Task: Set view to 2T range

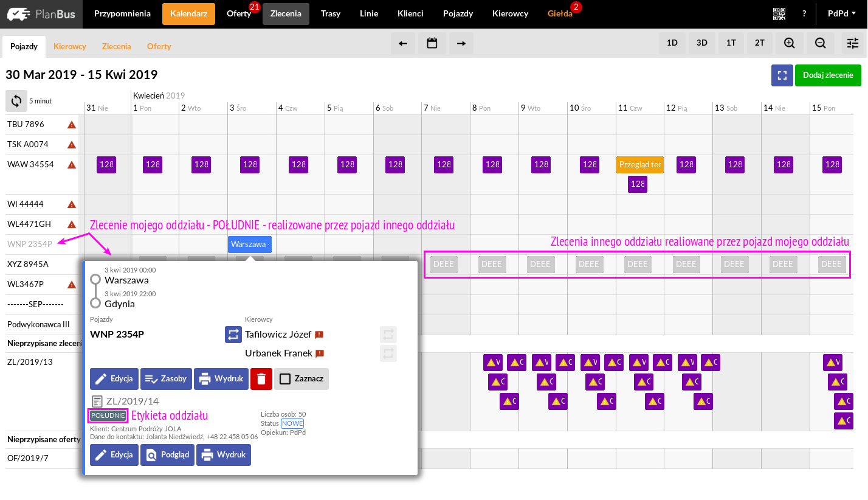Action: [760, 43]
